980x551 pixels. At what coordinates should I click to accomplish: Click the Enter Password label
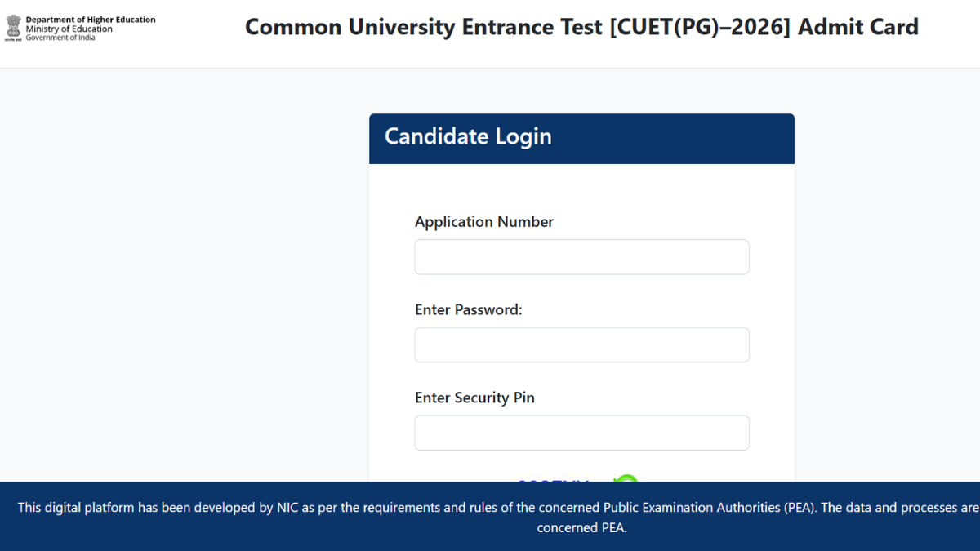tap(469, 310)
